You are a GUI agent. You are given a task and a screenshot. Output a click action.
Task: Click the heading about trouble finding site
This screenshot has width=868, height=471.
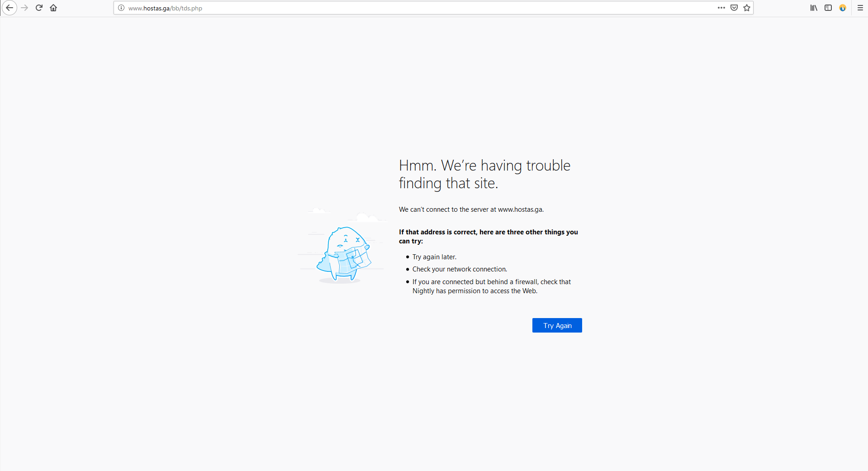[484, 174]
